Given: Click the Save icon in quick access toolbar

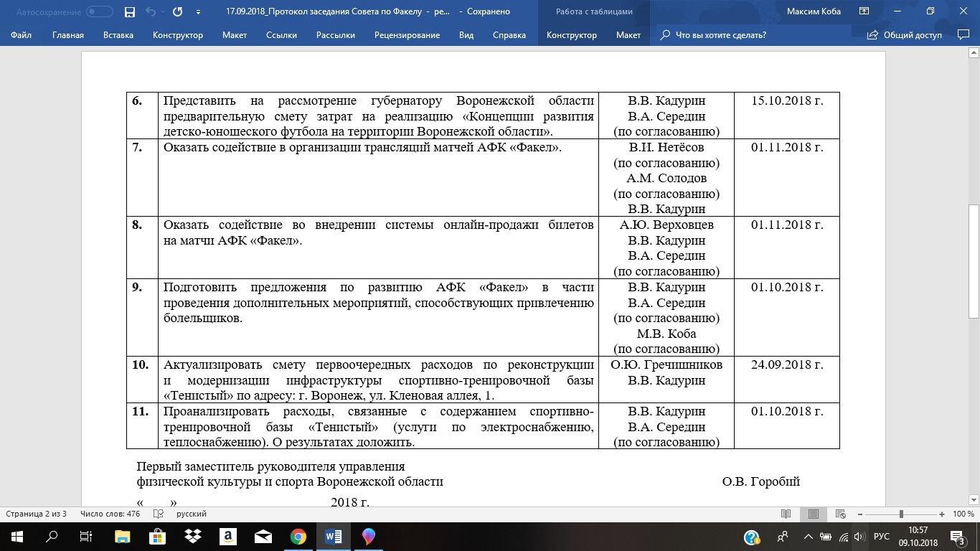Looking at the screenshot, I should click(130, 12).
